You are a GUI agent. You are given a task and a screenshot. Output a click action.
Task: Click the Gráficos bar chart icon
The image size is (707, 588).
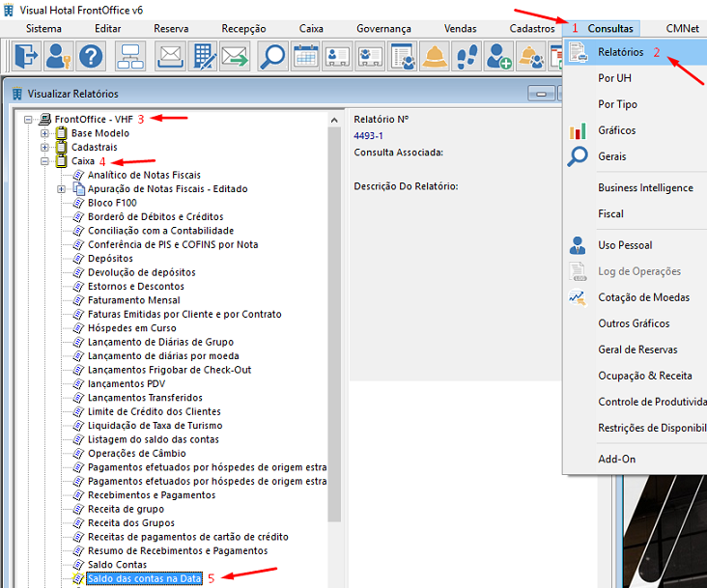click(578, 130)
